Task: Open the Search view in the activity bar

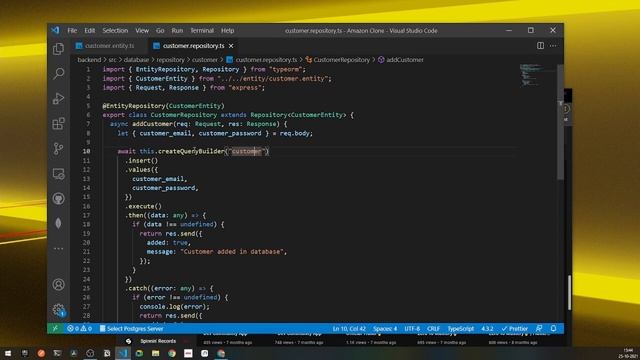Action: point(58,73)
